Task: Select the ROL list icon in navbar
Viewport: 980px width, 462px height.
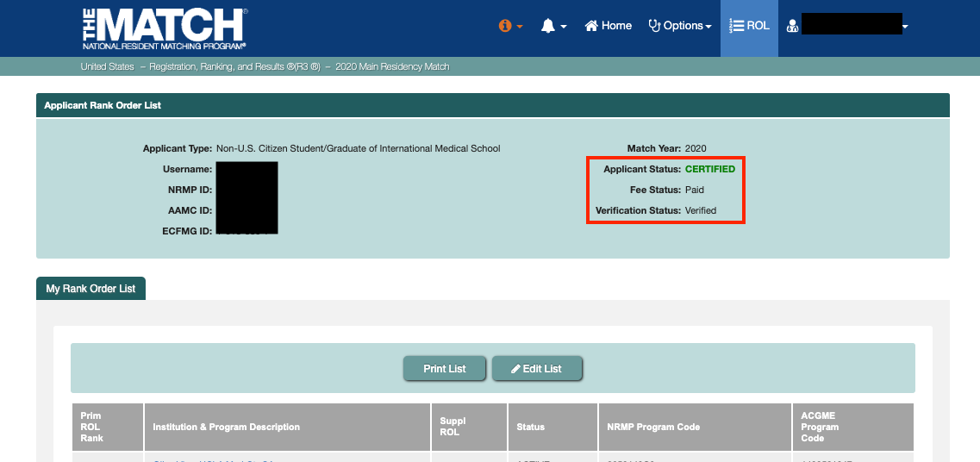Action: tap(736, 26)
